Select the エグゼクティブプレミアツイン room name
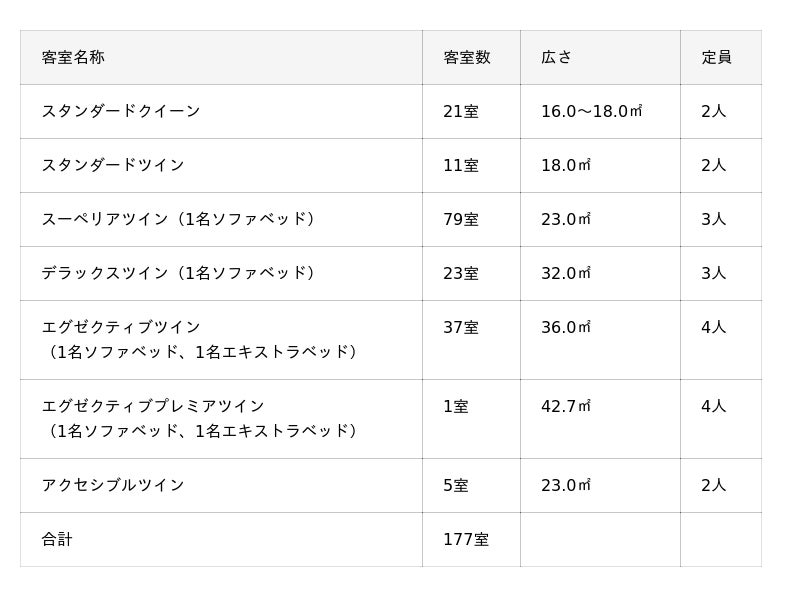 pyautogui.click(x=153, y=407)
